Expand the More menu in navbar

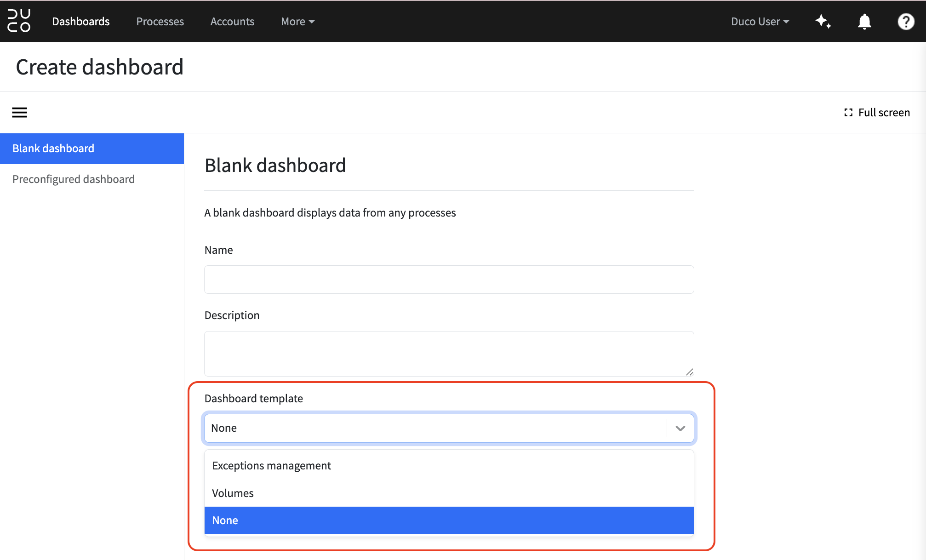coord(297,22)
